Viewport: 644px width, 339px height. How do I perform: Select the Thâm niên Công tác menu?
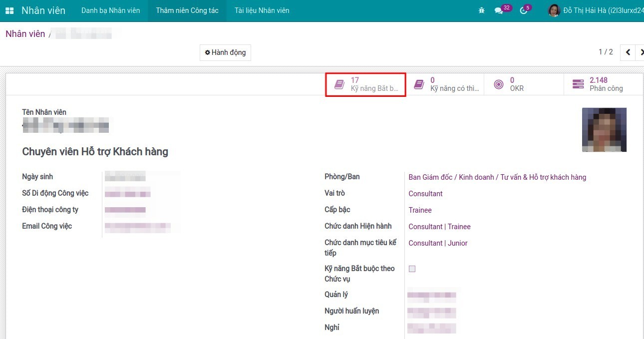coord(187,10)
